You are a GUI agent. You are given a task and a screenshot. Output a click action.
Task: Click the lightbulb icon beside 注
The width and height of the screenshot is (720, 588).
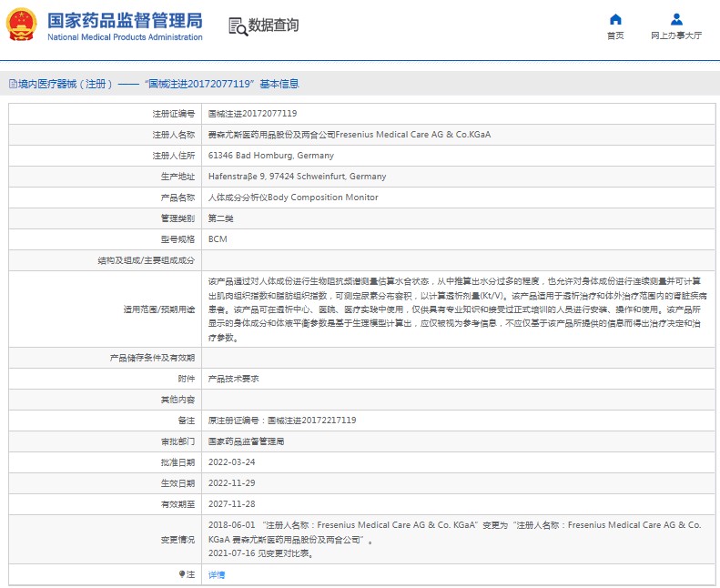coord(182,574)
